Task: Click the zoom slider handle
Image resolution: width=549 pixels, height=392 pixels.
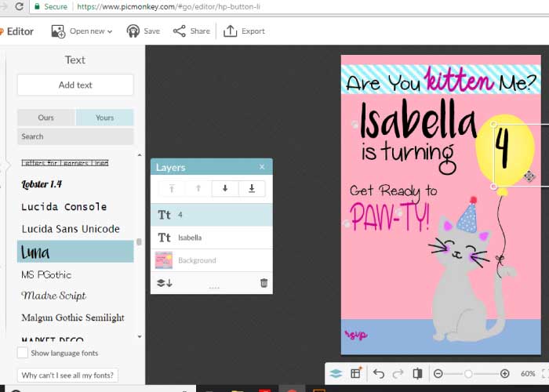Action: click(468, 373)
